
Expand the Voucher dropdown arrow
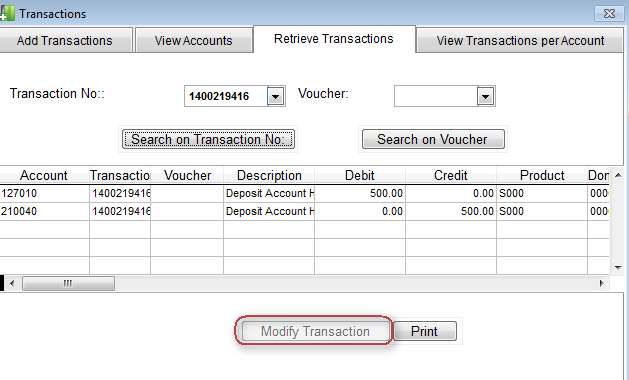click(x=485, y=96)
